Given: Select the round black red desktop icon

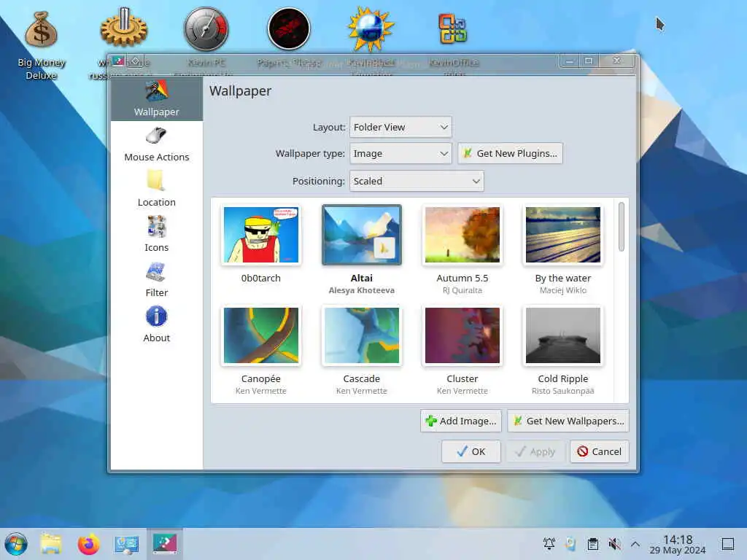Looking at the screenshot, I should click(289, 29).
